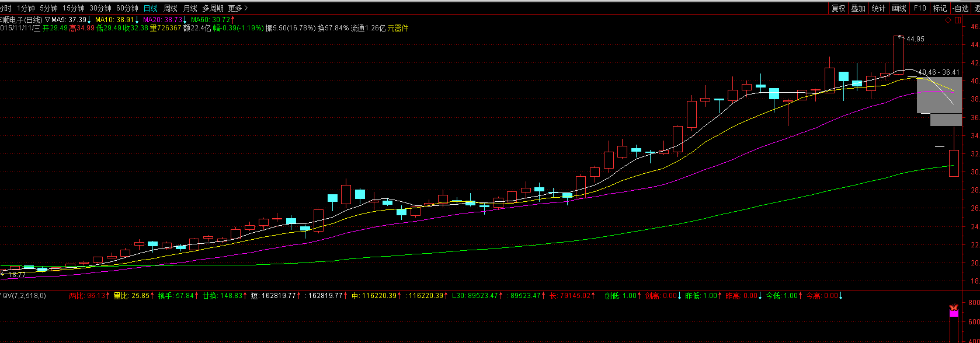
Task: Click the 标记 mark button
Action: [x=940, y=8]
